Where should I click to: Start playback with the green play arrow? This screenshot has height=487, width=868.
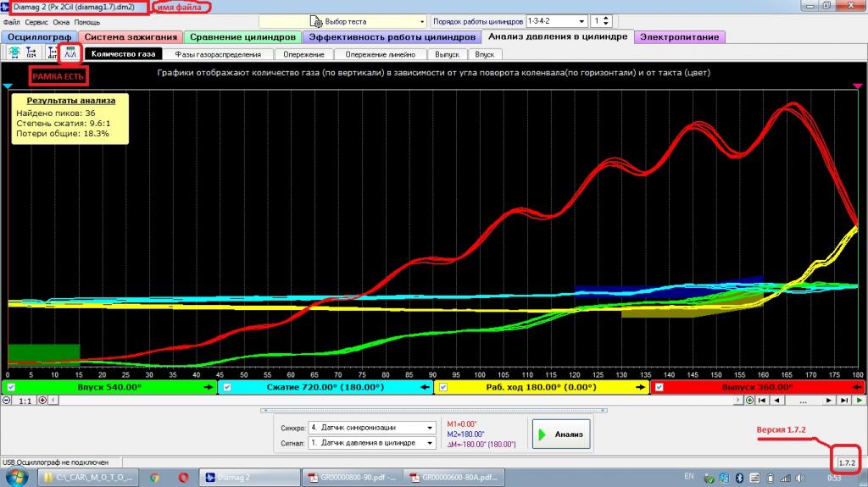[860, 400]
